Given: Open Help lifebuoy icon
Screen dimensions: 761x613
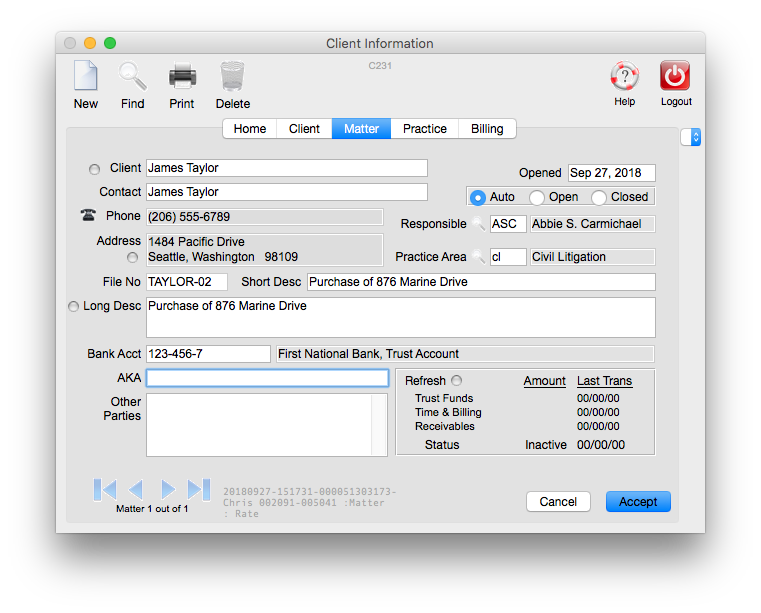Looking at the screenshot, I should 624,76.
